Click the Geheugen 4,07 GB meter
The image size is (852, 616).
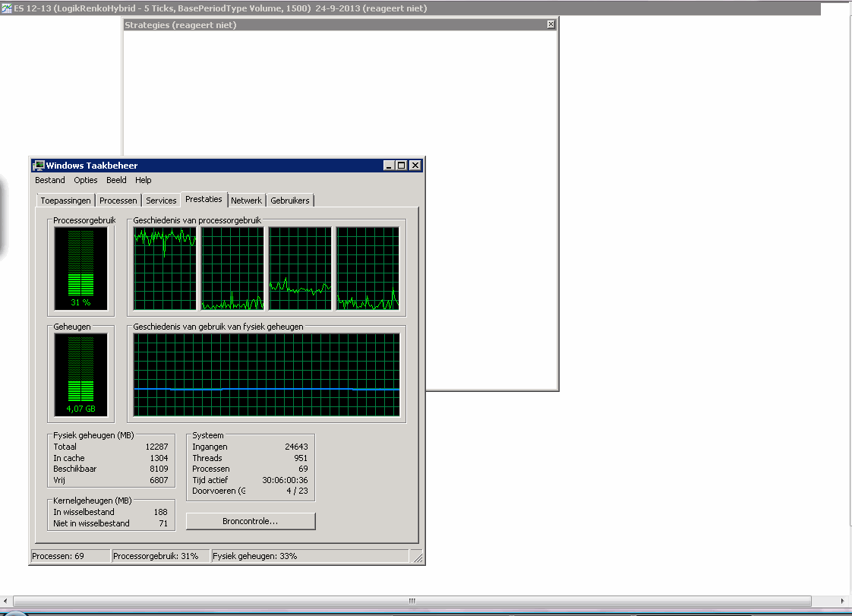pyautogui.click(x=81, y=375)
